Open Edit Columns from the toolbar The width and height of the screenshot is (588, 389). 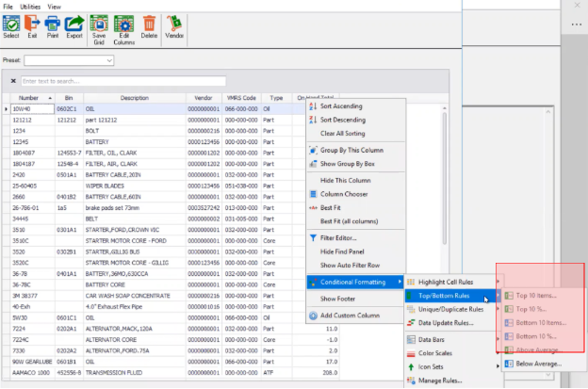123,26
